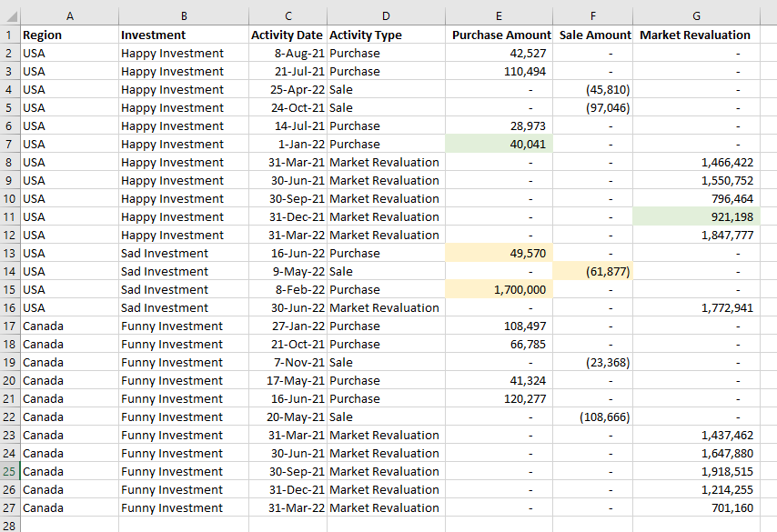Click the 8-Feb-22 date cell

288,289
